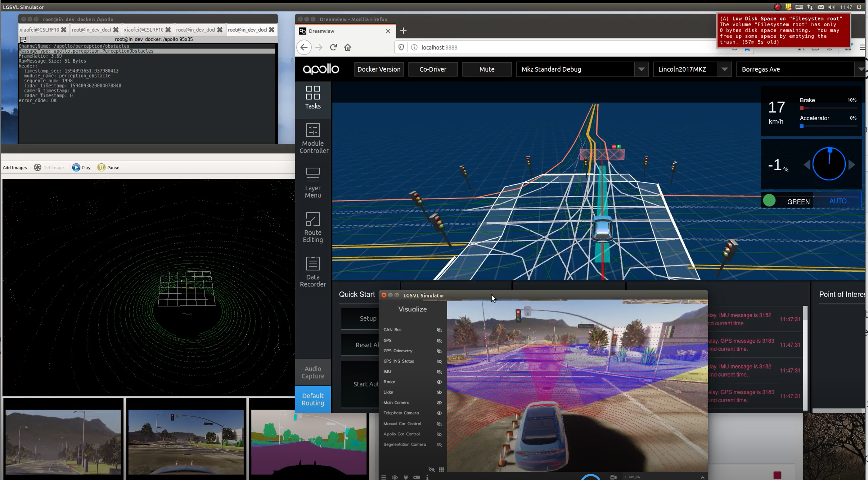Screen dimensions: 868x480
Task: Open the LGSVL Simulator info icon
Action: click(427, 477)
